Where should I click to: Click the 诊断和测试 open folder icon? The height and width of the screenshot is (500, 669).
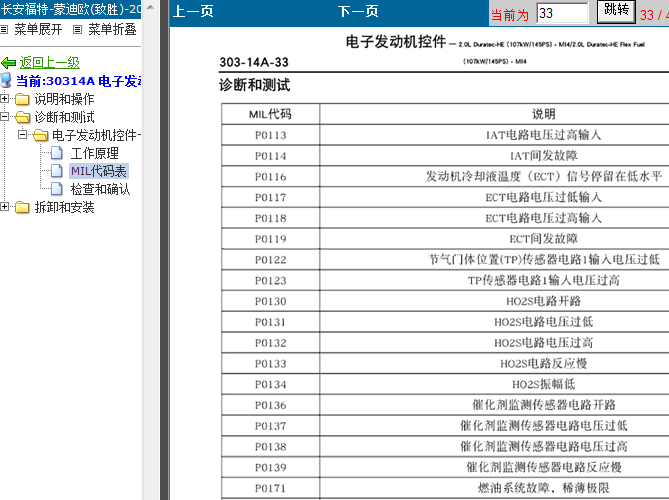point(22,117)
